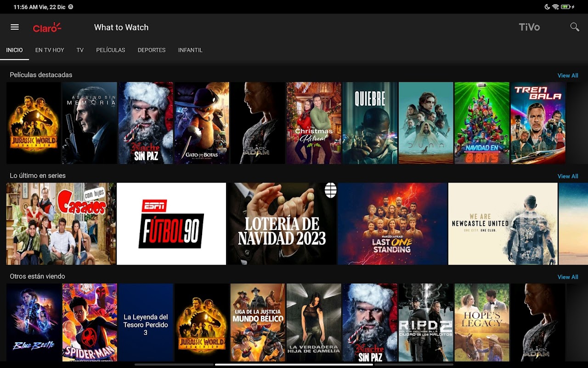View All for Películas destacadas

(x=568, y=75)
